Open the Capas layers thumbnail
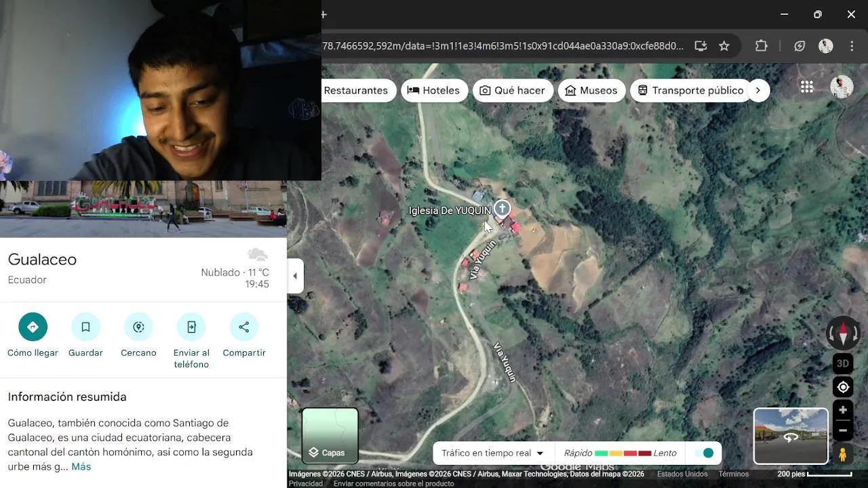The image size is (868, 488). pyautogui.click(x=330, y=435)
